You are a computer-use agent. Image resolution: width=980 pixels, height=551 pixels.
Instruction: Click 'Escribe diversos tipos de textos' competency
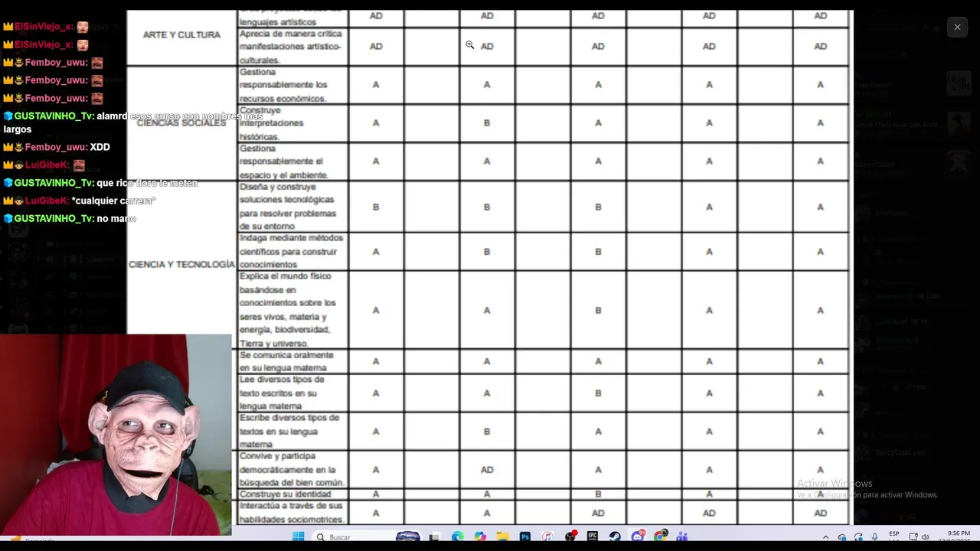coord(289,431)
